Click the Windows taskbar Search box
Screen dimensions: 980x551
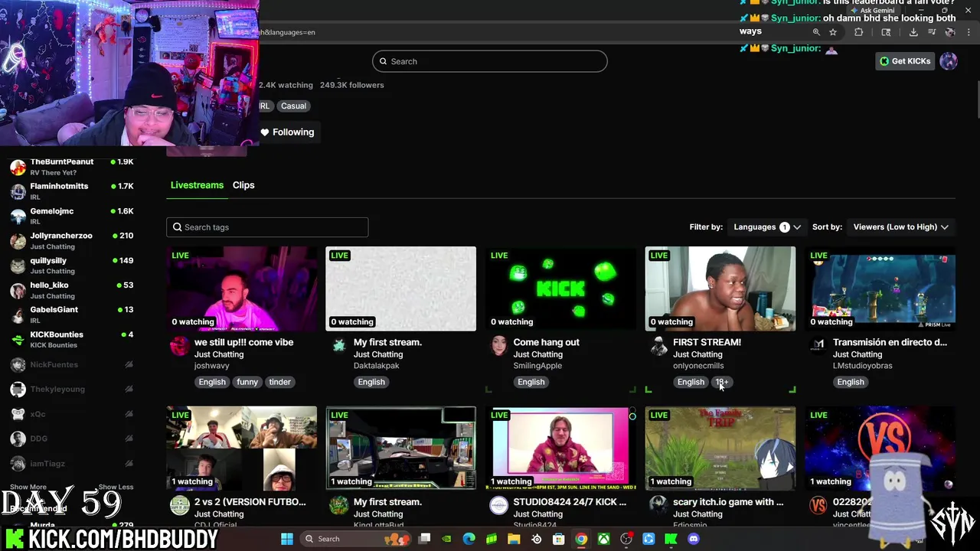(356, 539)
